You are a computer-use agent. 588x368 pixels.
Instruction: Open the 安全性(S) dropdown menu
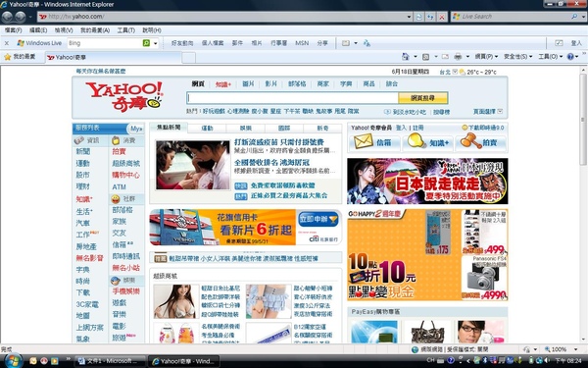click(517, 57)
